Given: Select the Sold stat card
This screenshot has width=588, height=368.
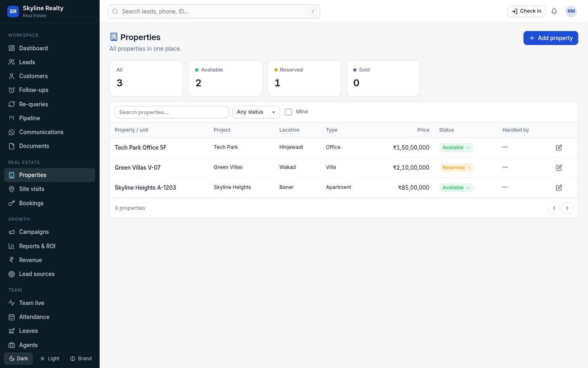Looking at the screenshot, I should pyautogui.click(x=383, y=79).
